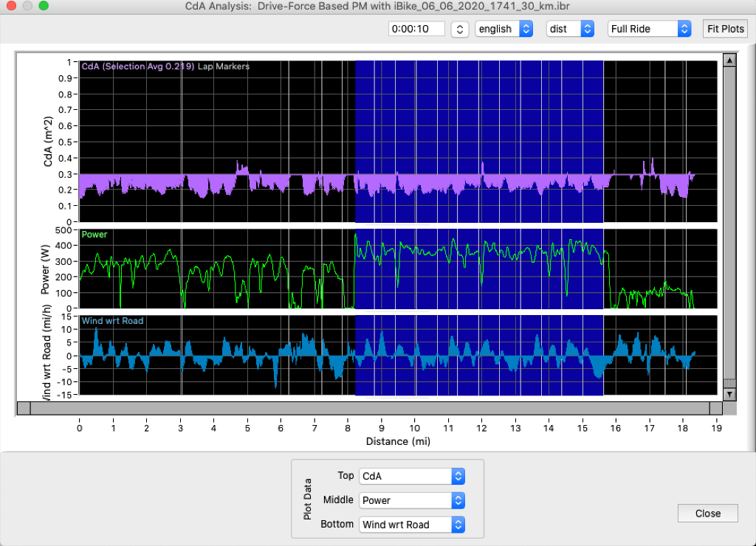Click the green zoom window button

[44, 6]
